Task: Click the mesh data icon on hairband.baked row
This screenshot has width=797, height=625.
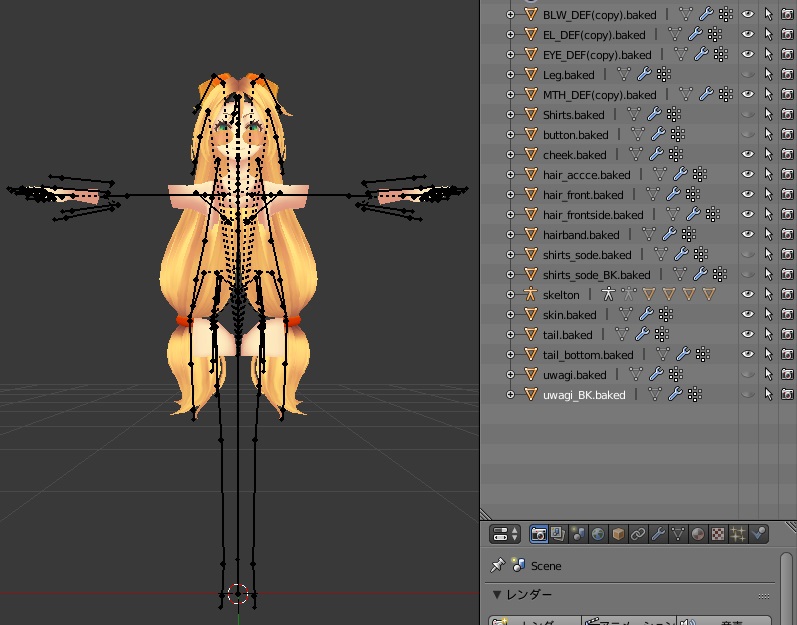Action: coord(649,234)
